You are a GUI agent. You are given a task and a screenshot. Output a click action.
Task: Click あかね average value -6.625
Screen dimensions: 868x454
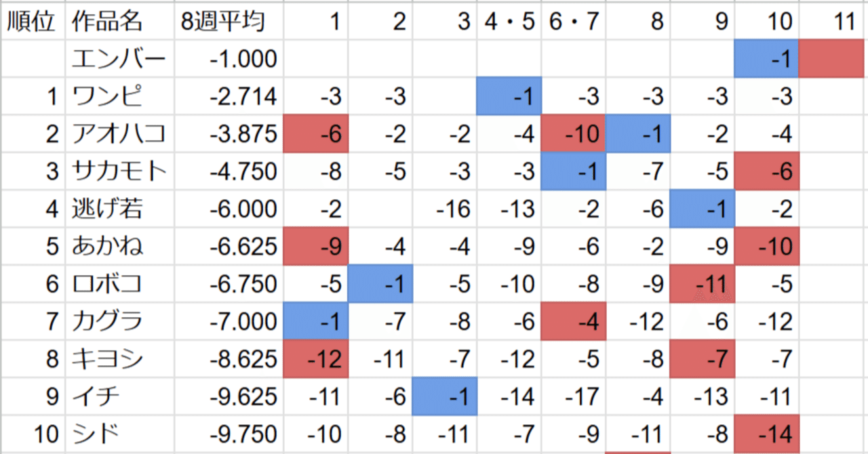click(229, 246)
